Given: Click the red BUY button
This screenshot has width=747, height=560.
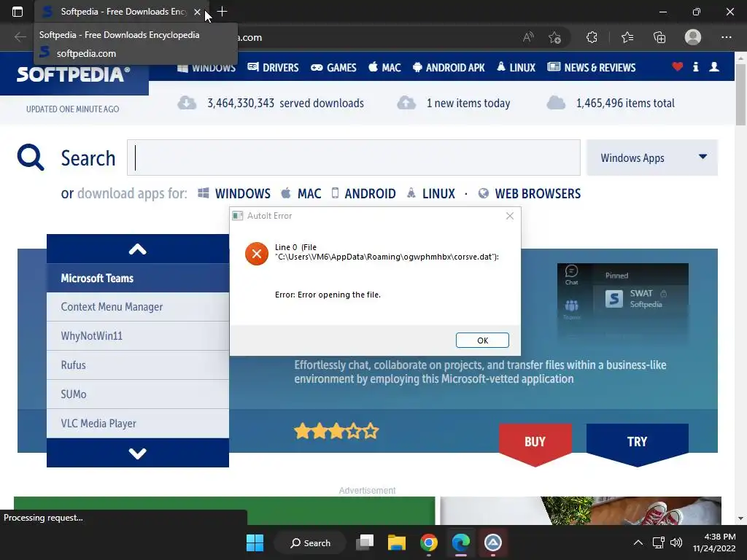Looking at the screenshot, I should (x=535, y=444).
